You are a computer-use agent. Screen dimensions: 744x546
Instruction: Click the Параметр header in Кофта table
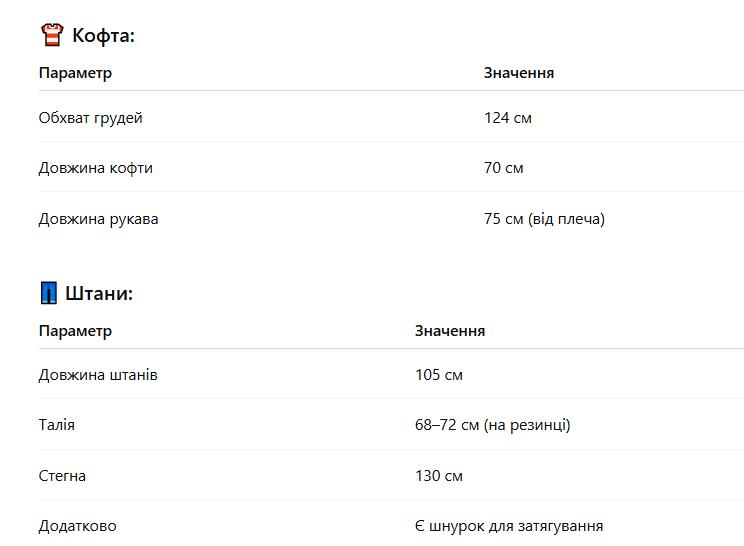(75, 73)
